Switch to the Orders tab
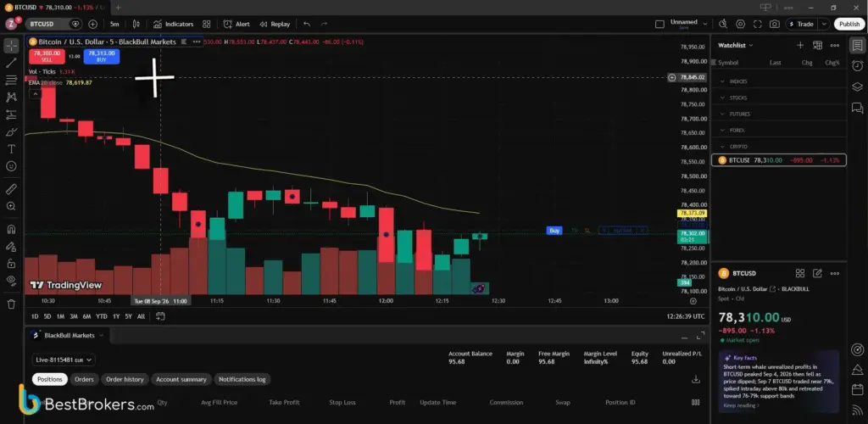Viewport: 868px width, 424px height. click(x=84, y=379)
